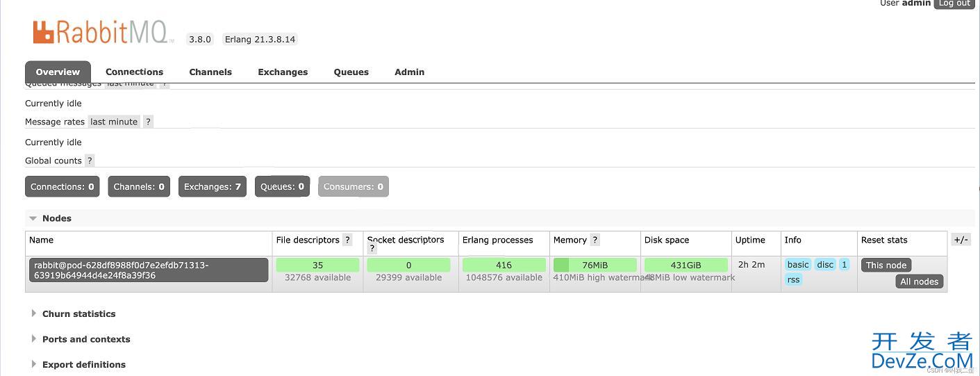Viewport: 980px width, 376px height.
Task: Click the Connections: 0 count button
Action: 63,186
